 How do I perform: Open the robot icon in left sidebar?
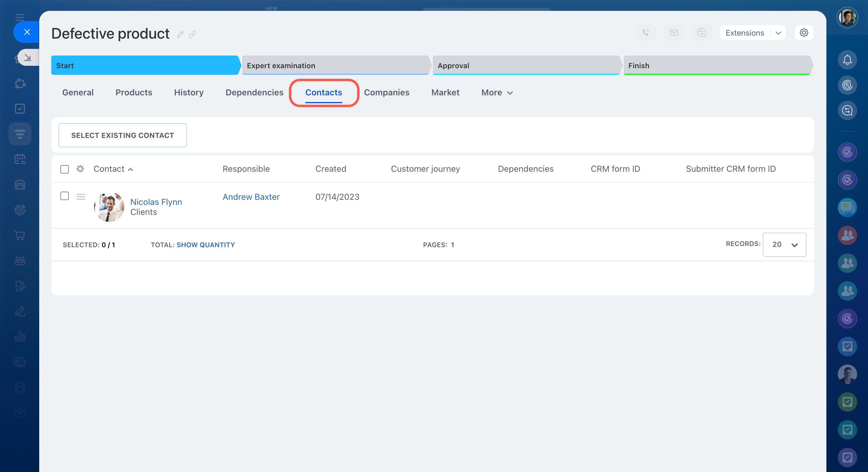pyautogui.click(x=20, y=261)
